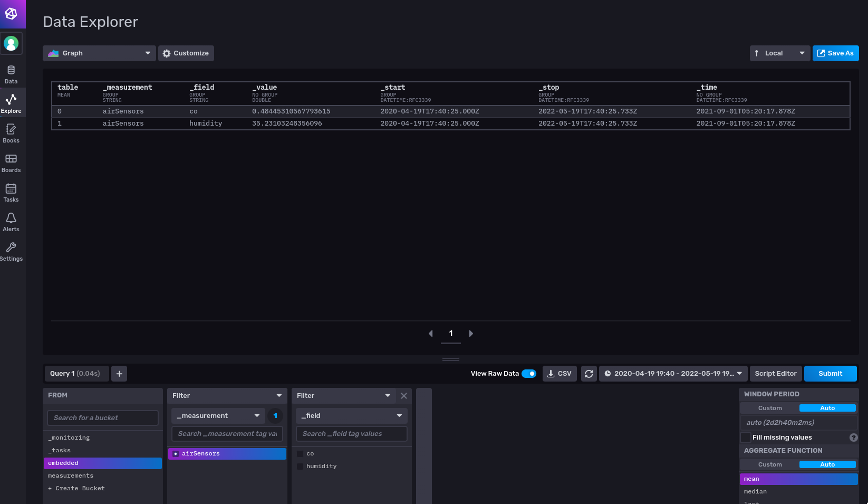This screenshot has height=504, width=868.
Task: Open the Script Editor
Action: pos(775,374)
